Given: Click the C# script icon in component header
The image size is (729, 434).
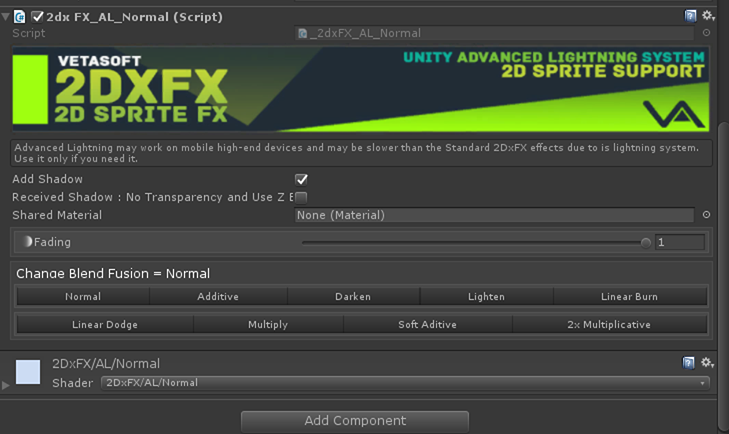Looking at the screenshot, I should click(x=20, y=17).
